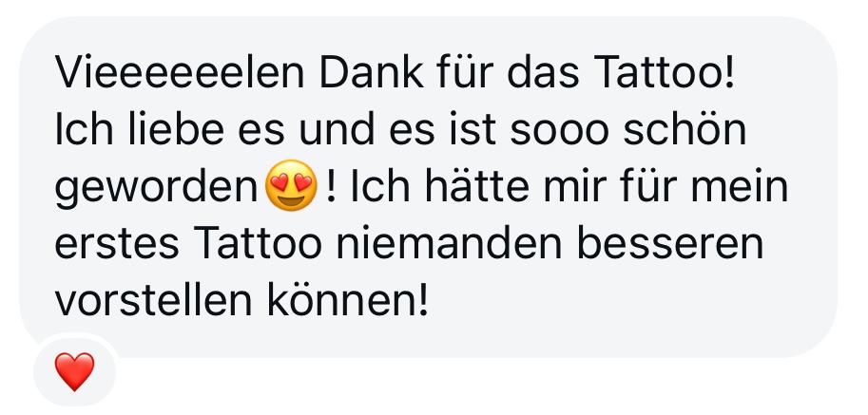Click the word "Vieeeeeeelen"
This screenshot has height=415, width=868.
pos(180,72)
